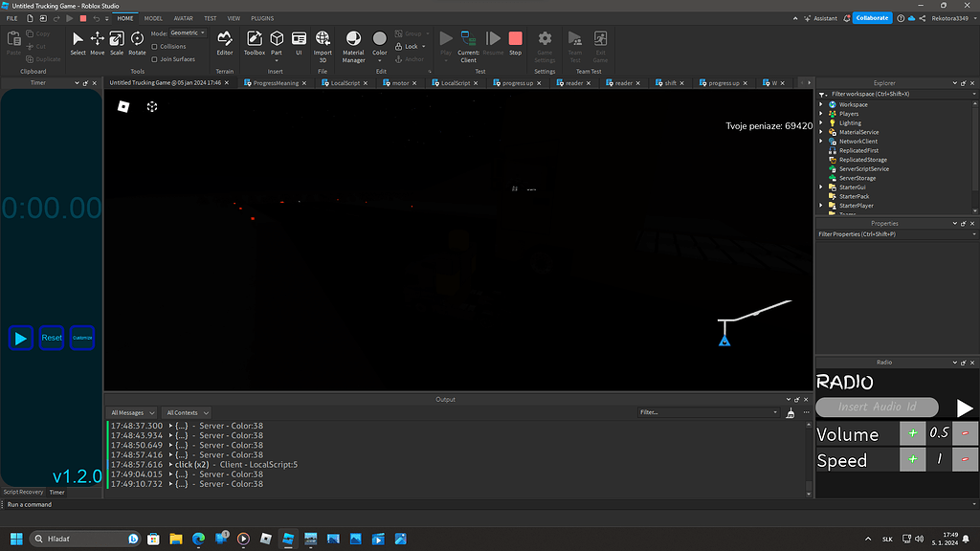Click the Collaborate button
This screenshot has height=551, width=980.
click(x=872, y=18)
